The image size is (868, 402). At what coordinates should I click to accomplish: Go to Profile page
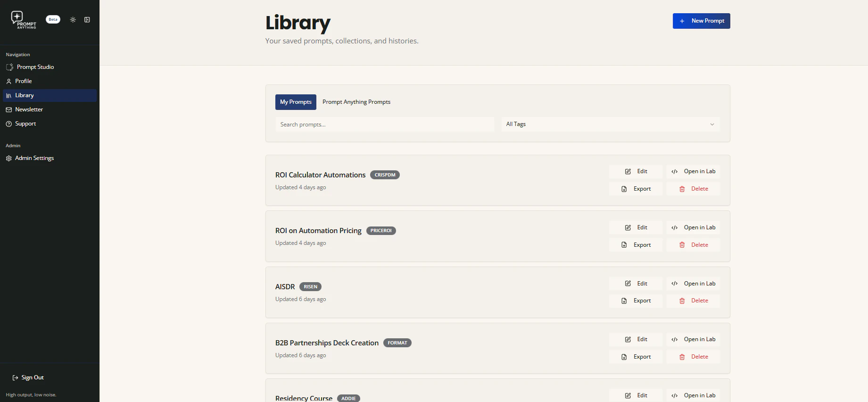(50, 81)
